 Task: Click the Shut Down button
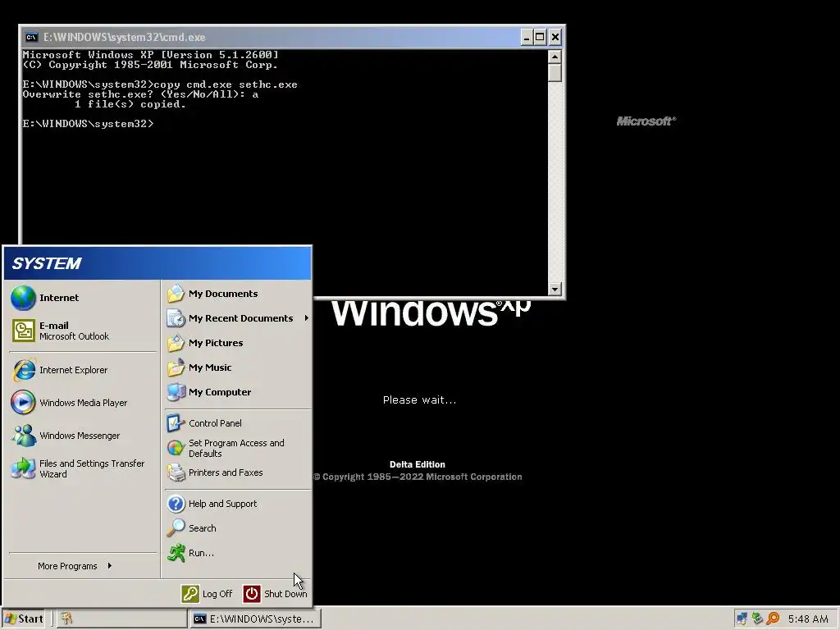(x=276, y=594)
